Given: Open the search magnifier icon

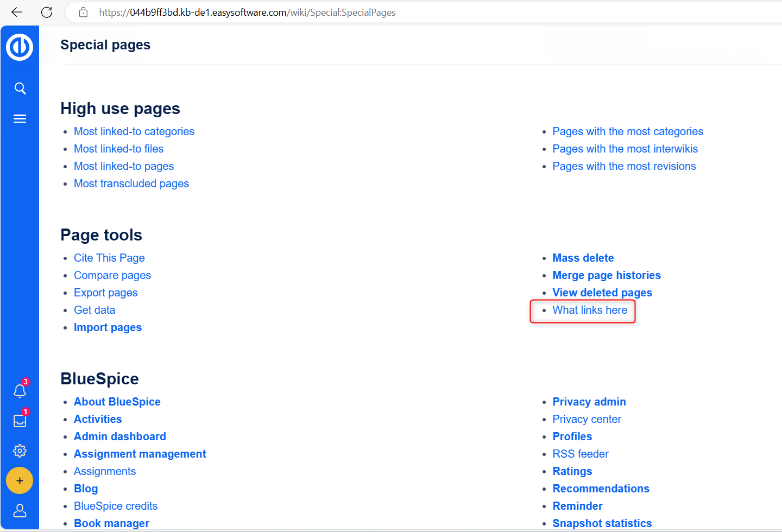Looking at the screenshot, I should coord(20,88).
